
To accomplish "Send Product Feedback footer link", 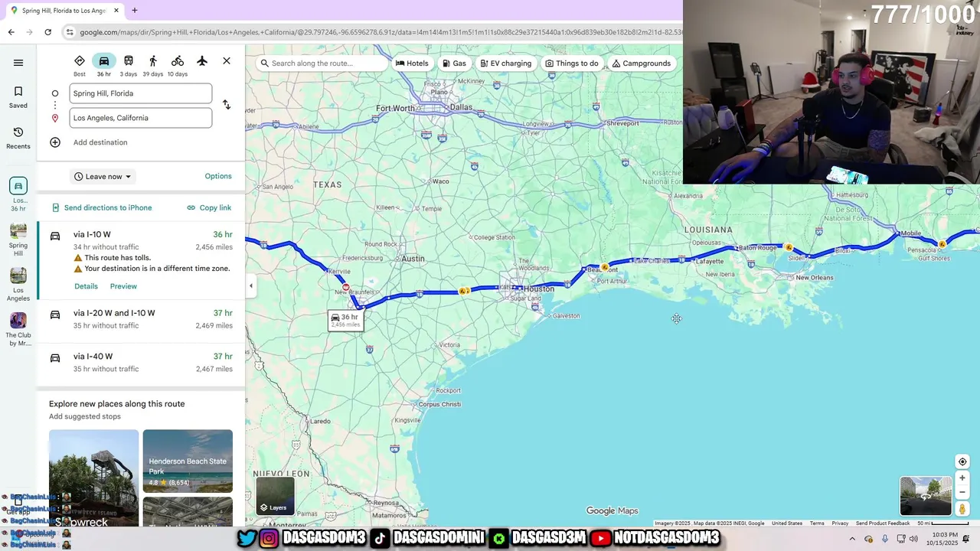I will click(x=883, y=523).
